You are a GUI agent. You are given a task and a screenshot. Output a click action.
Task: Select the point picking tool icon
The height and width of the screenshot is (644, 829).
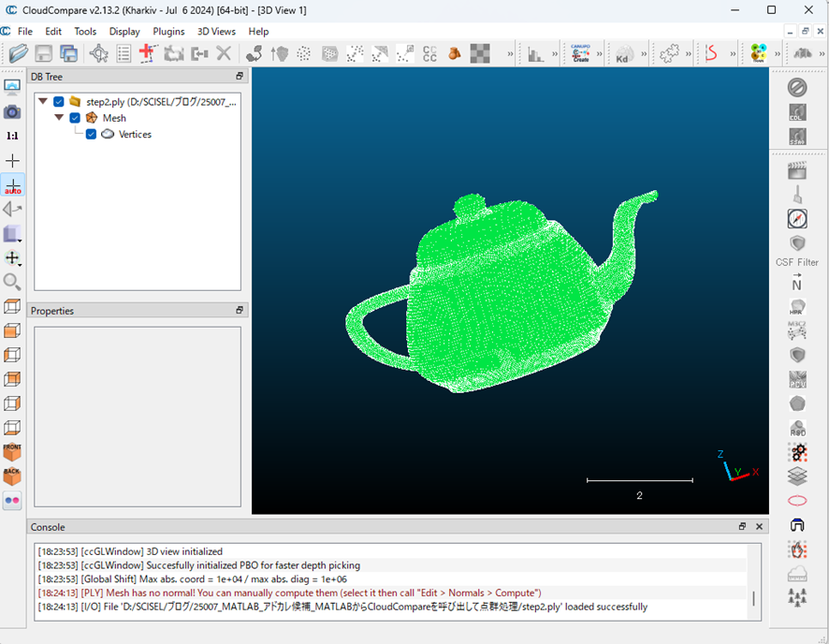pos(98,54)
